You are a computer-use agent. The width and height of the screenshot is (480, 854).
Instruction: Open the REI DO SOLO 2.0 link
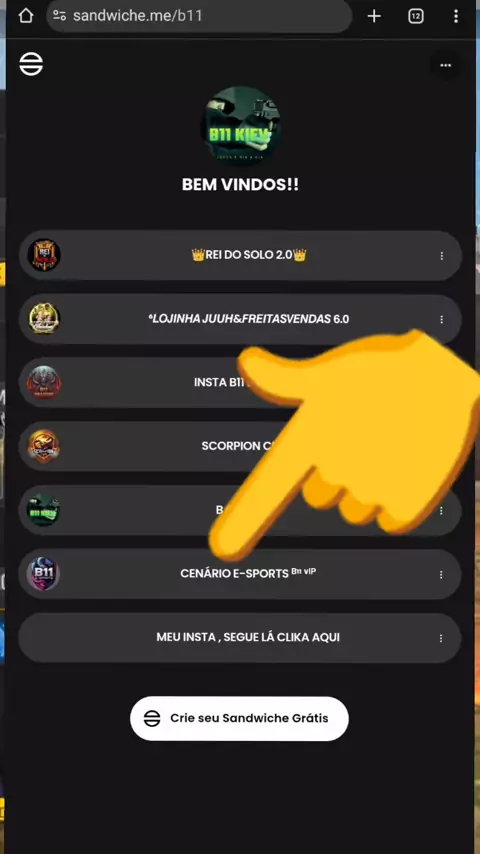(x=240, y=255)
